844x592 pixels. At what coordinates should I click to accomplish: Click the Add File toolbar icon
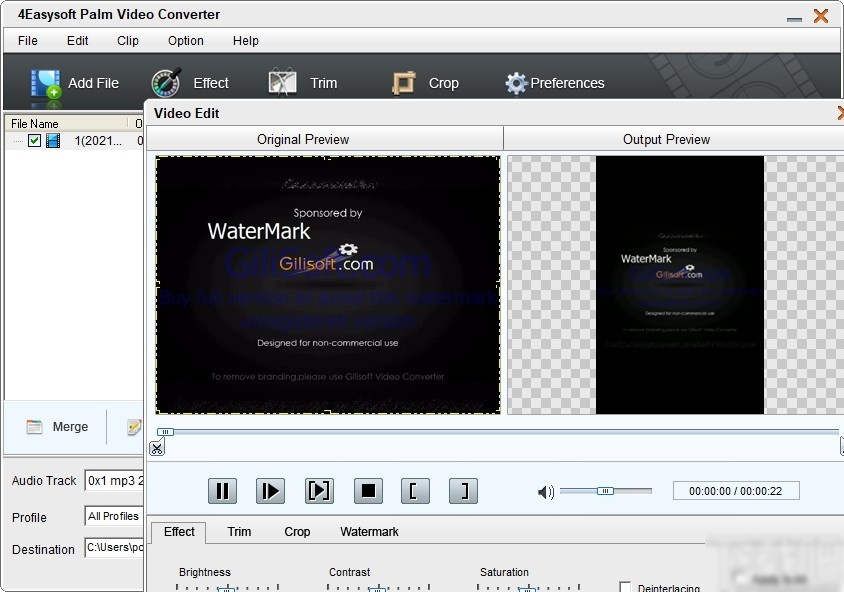pyautogui.click(x=45, y=84)
